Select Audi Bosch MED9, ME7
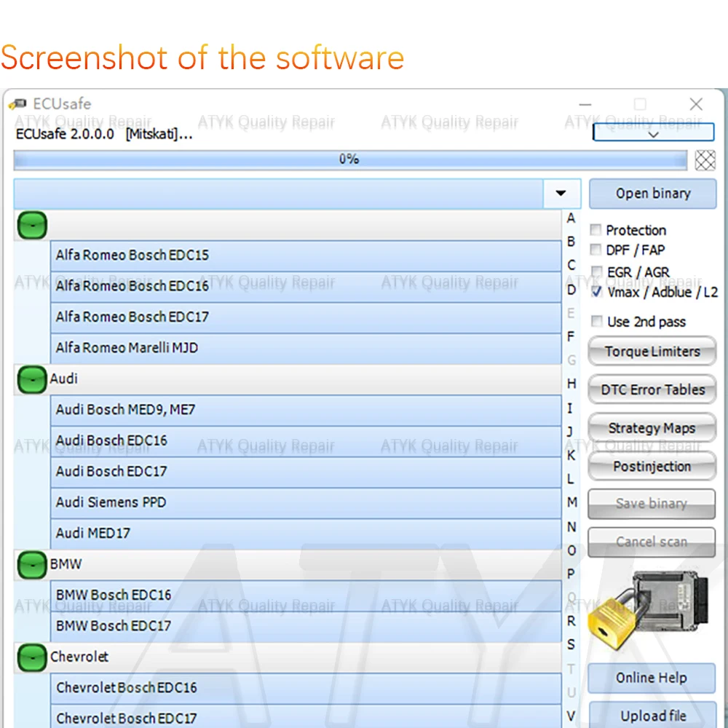This screenshot has height=728, width=728. [x=306, y=410]
